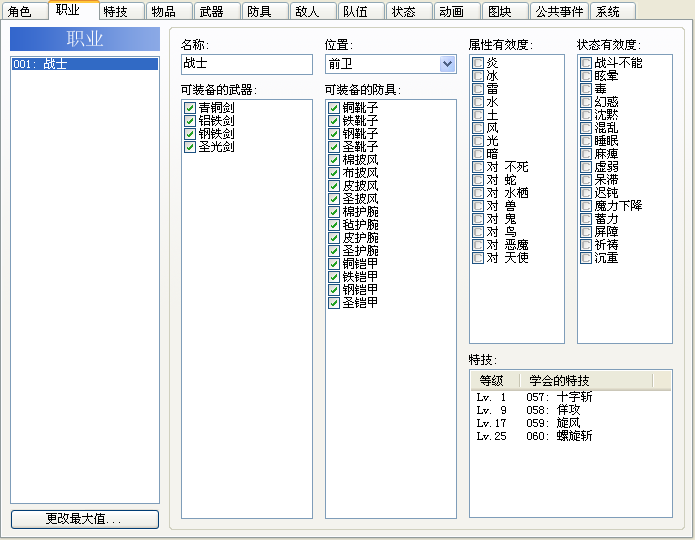Click the 水 element efficiency box

[478, 102]
